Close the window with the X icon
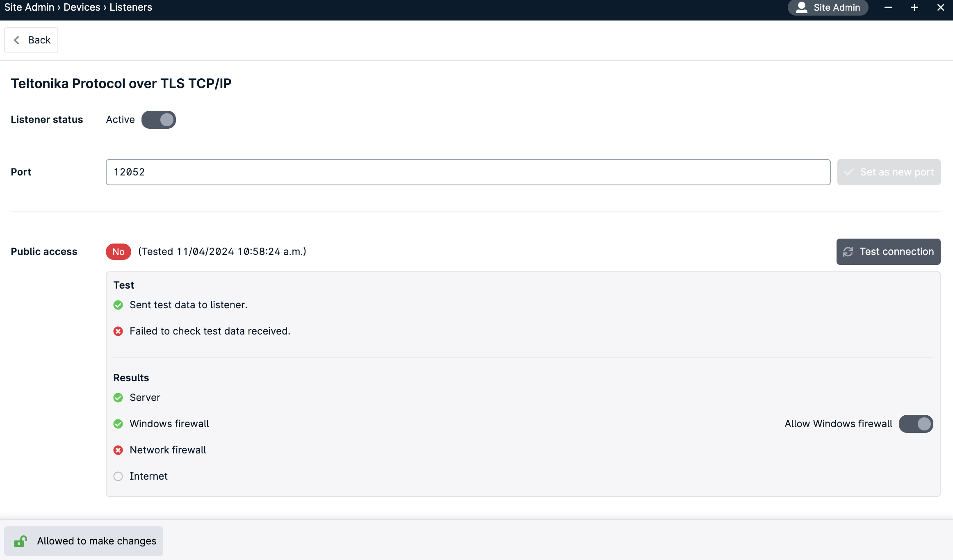 941,7
